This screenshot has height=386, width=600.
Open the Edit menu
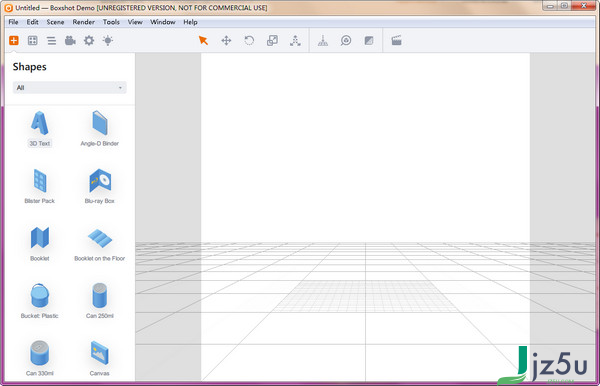click(33, 22)
